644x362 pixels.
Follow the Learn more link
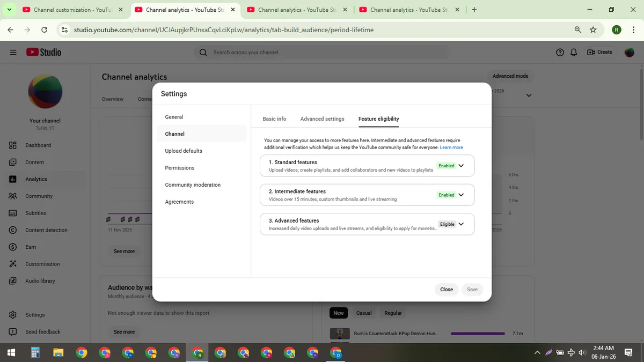coord(451,147)
